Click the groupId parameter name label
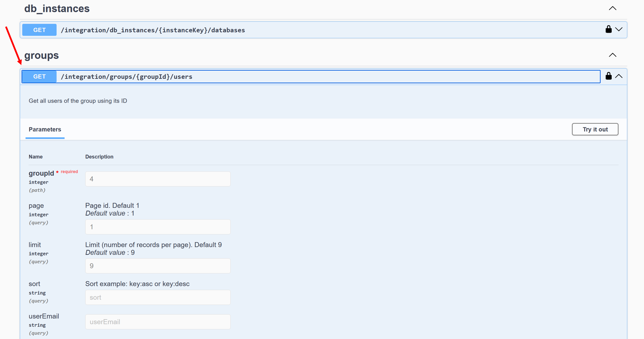Screen dimensions: 644x339 point(41,173)
